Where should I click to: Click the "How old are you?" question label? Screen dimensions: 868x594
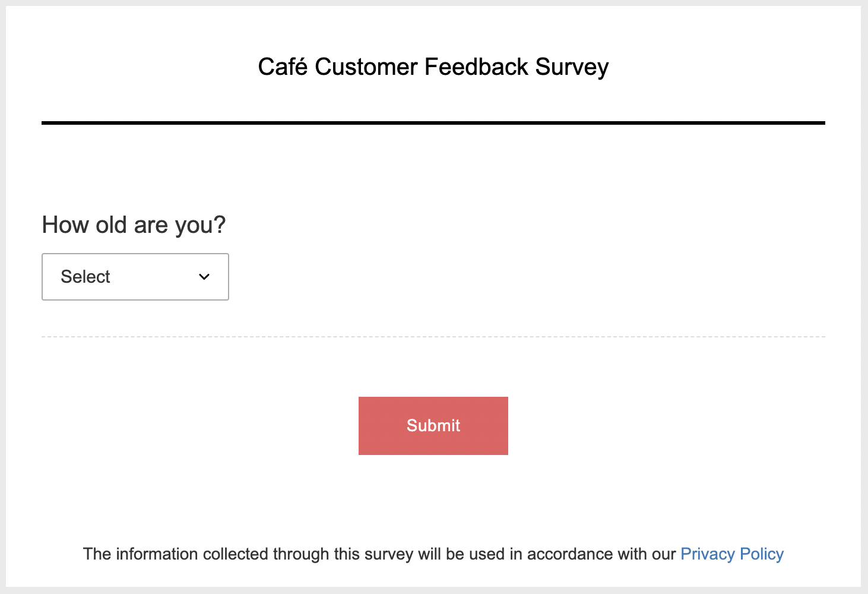pyautogui.click(x=134, y=225)
